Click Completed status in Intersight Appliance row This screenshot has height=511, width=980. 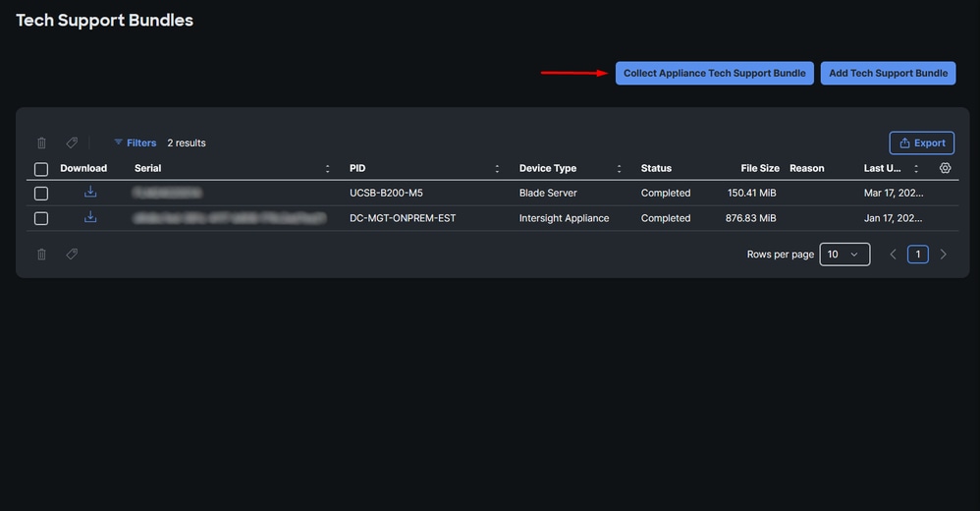(666, 217)
